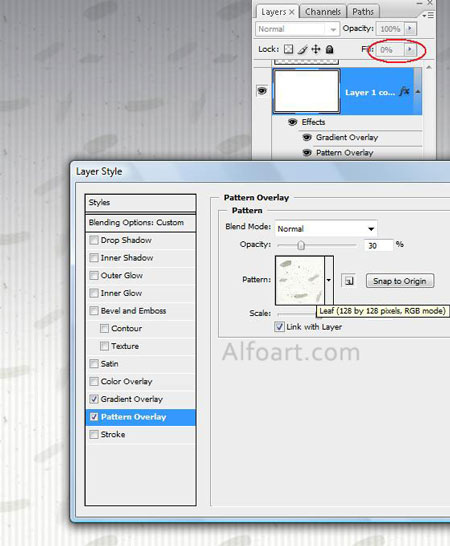This screenshot has width=450, height=546.
Task: Open the Fill slider arrow
Action: (x=410, y=49)
